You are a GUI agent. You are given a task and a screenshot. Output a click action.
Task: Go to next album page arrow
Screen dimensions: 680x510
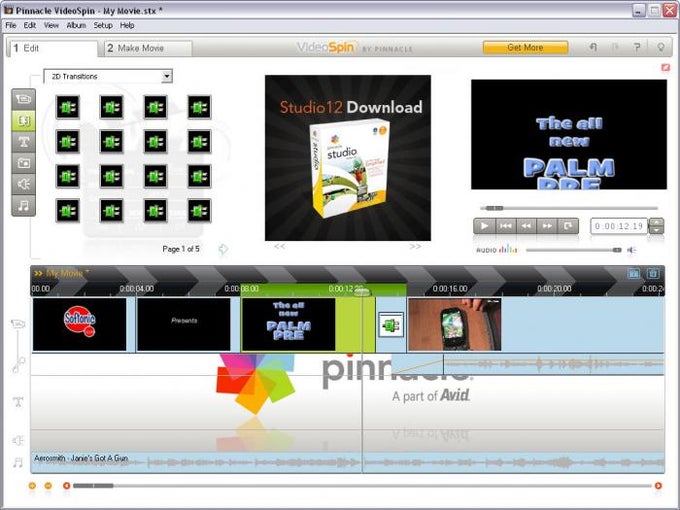tap(223, 249)
